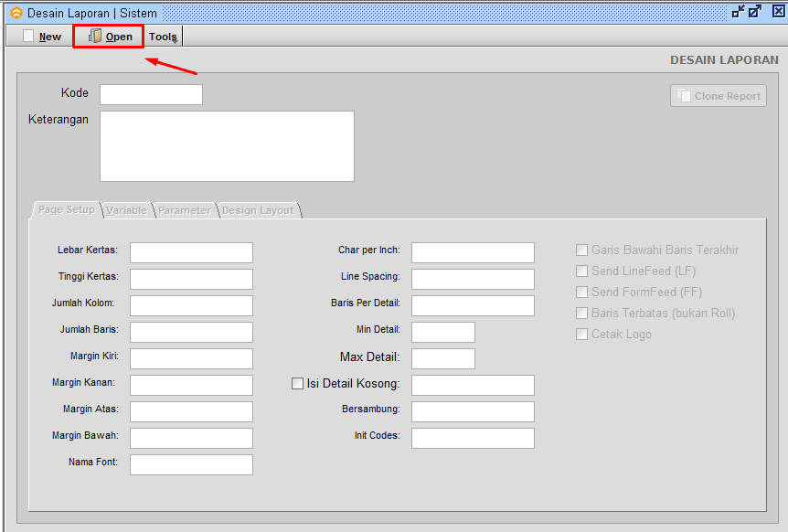
Task: Click the Nama Font field
Action: [191, 464]
